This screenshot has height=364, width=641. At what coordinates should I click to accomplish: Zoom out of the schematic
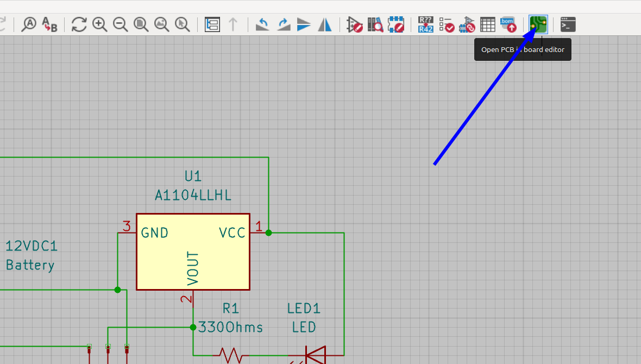pyautogui.click(x=121, y=24)
